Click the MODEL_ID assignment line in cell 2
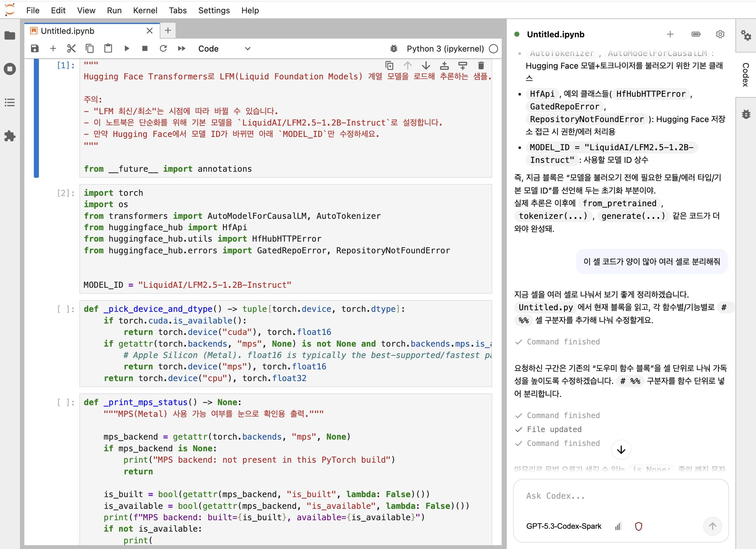Viewport: 756px width, 549px height. [x=187, y=285]
